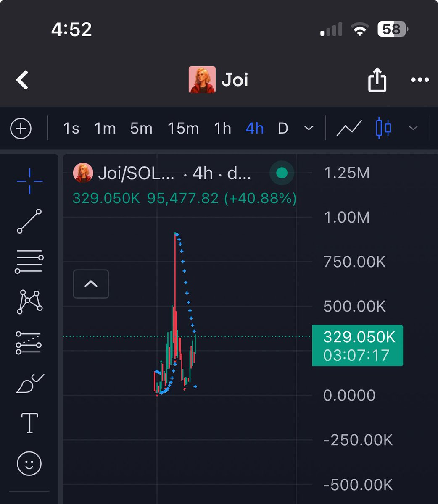The image size is (438, 504).
Task: Select the trend line drawing tool
Action: tap(29, 221)
